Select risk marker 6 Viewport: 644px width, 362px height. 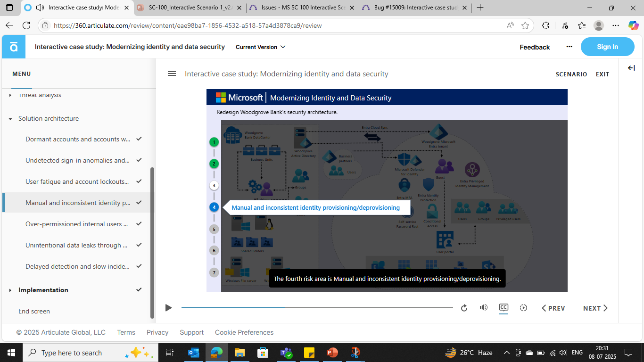214,250
